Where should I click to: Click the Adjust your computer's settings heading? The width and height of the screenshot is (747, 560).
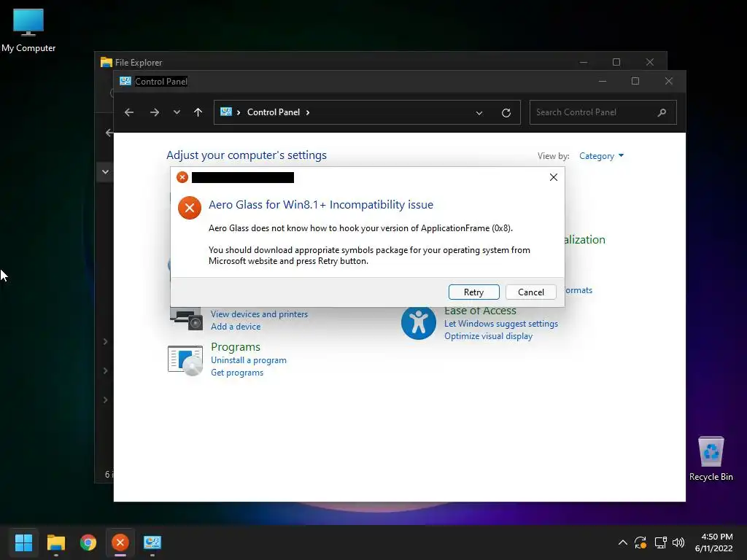click(x=247, y=155)
